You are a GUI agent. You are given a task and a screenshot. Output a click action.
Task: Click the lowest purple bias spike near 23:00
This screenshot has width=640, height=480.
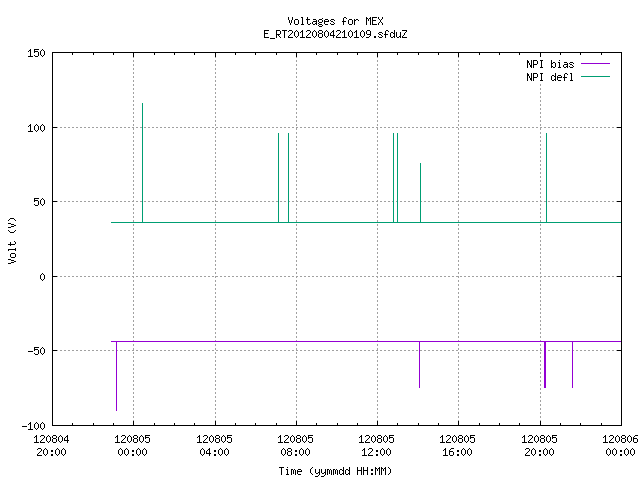(x=116, y=376)
